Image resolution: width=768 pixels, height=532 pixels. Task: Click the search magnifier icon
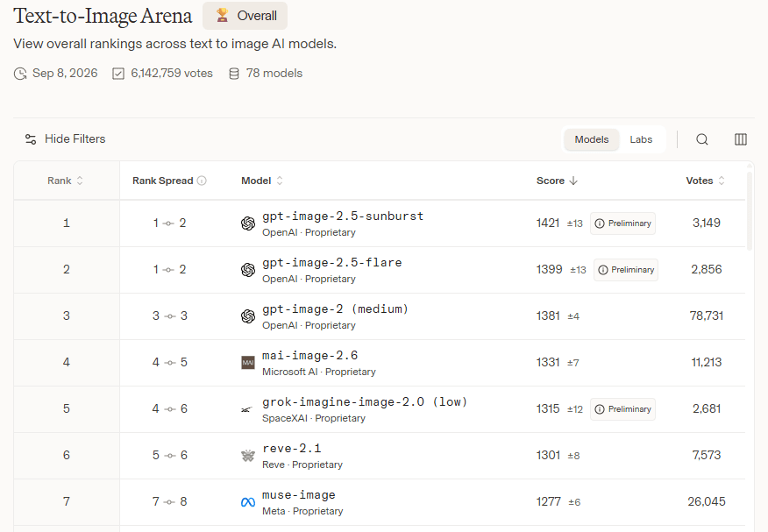click(702, 139)
